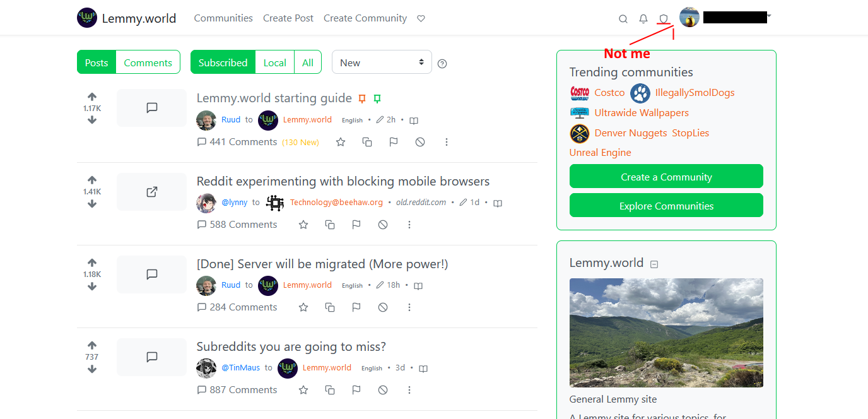Click the heart donate icon

pos(421,18)
